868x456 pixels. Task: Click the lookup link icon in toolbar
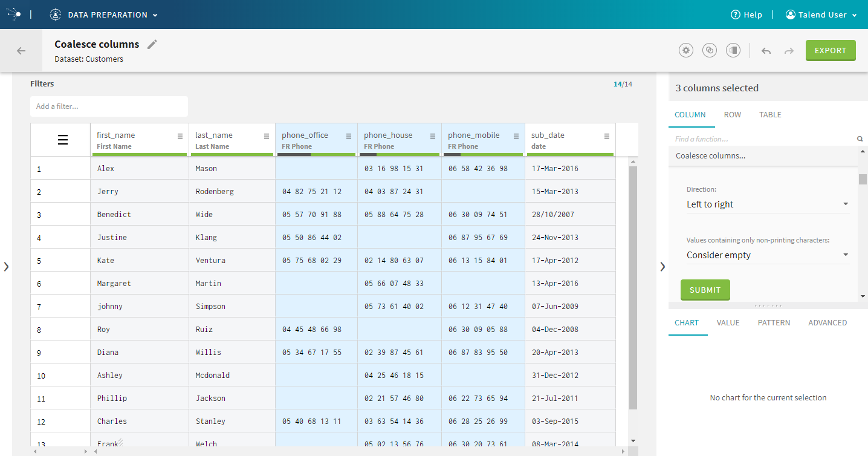(710, 51)
